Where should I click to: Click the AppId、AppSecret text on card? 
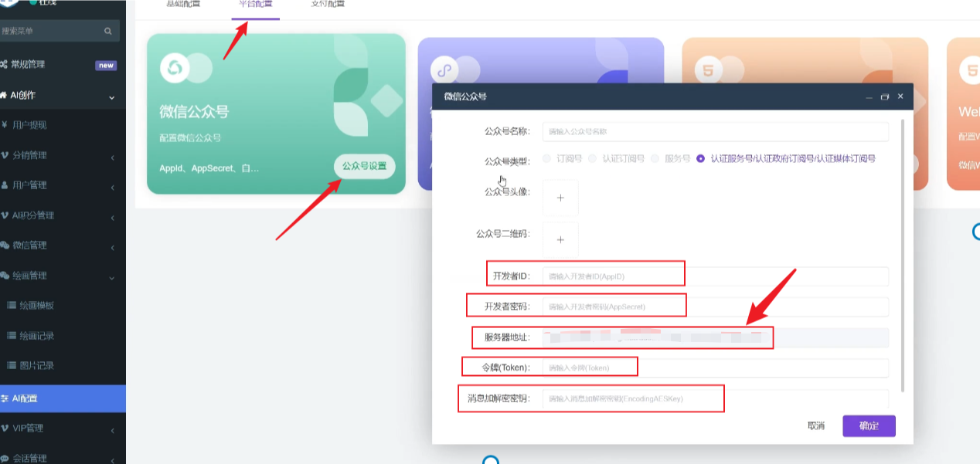point(209,168)
